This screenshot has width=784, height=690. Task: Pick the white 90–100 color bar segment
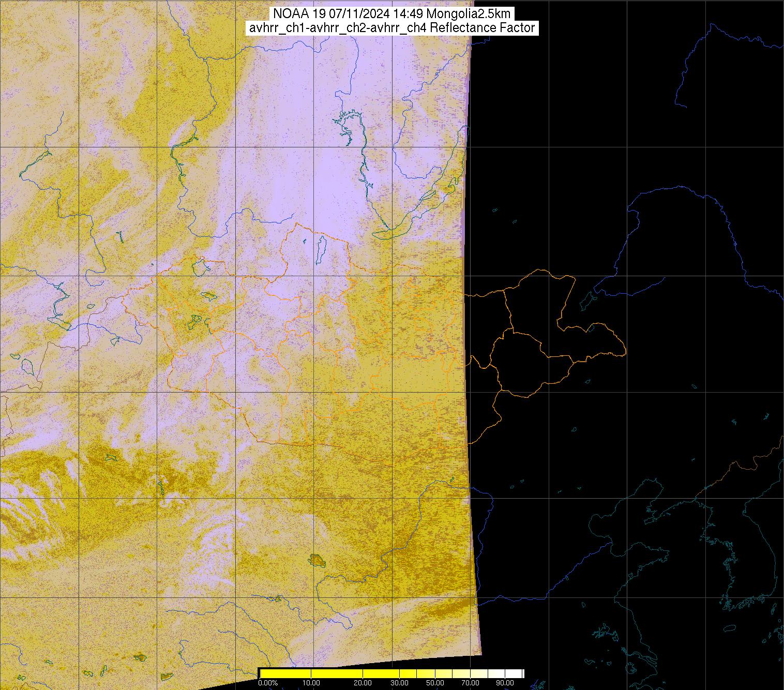[514, 673]
